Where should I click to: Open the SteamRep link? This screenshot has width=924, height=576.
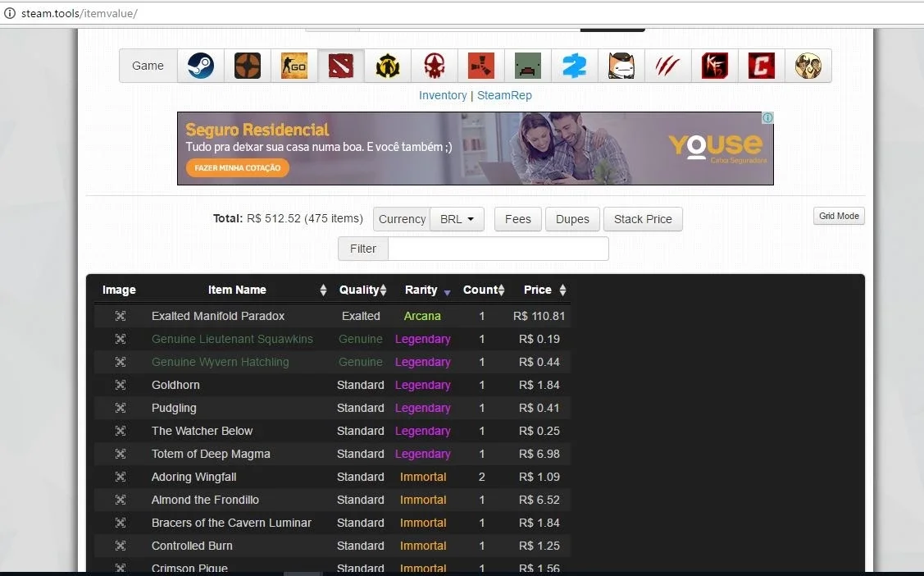[x=504, y=95]
